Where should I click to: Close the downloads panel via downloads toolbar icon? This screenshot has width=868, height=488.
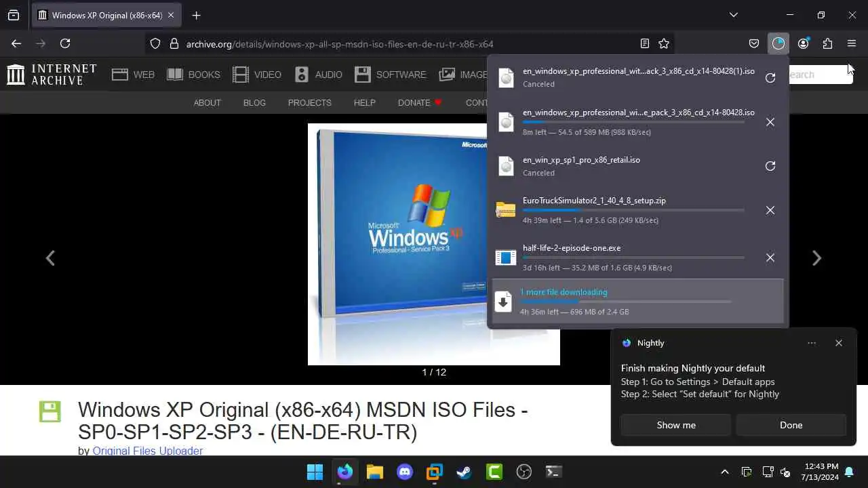(778, 43)
